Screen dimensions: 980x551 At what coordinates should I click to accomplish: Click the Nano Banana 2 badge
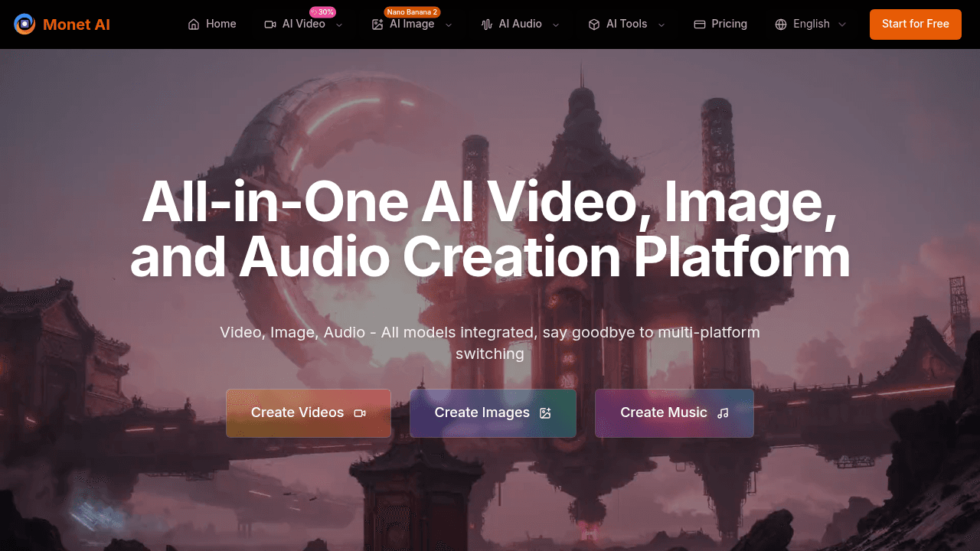(412, 12)
